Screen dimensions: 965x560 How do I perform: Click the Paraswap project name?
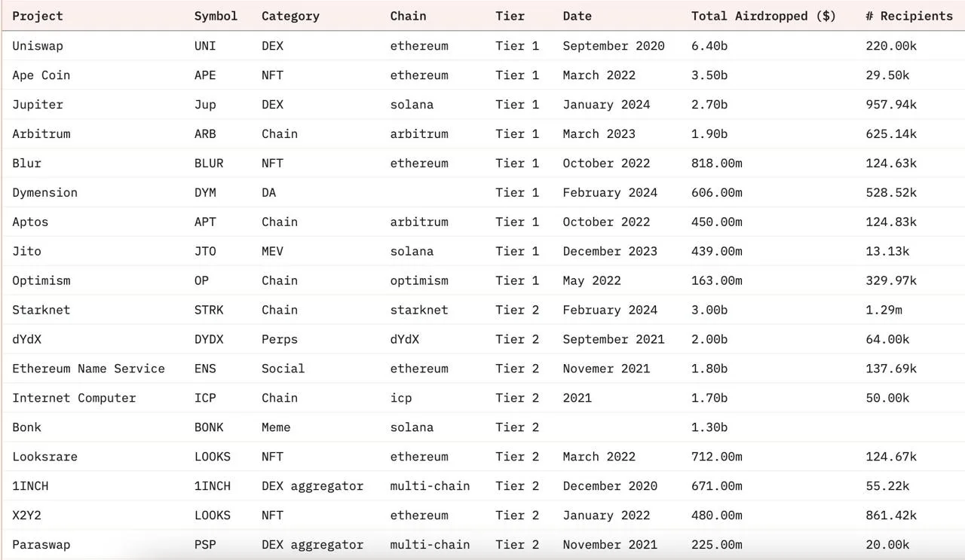point(41,546)
